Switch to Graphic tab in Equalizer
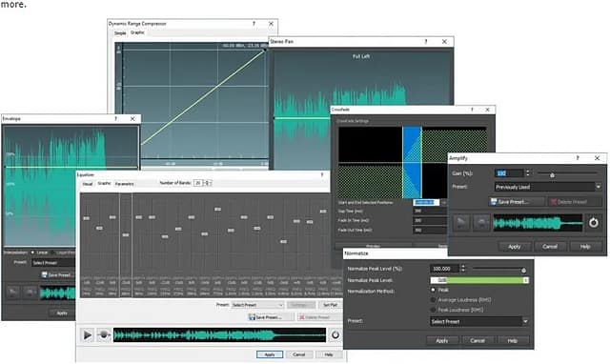Image resolution: width=610 pixels, height=364 pixels. (104, 183)
